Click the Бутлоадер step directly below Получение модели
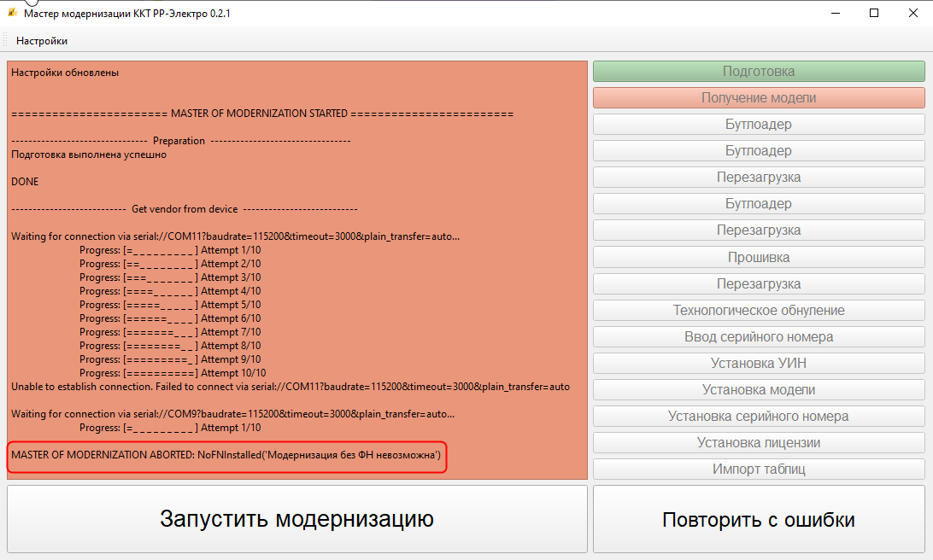The height and width of the screenshot is (560, 933). [759, 125]
